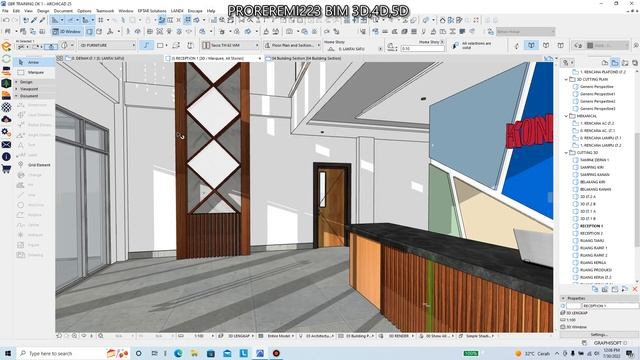The image size is (640, 360).
Task: Open the weather 32°C Cerah tray widget
Action: click(532, 353)
